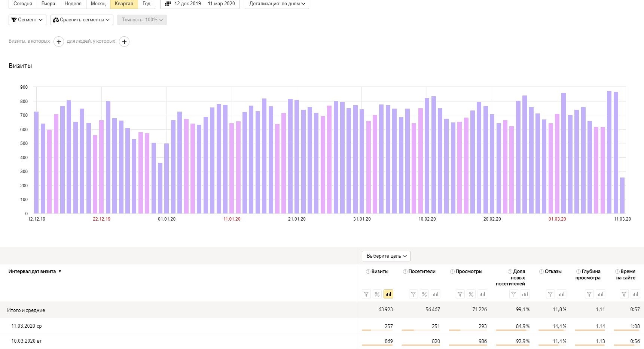Open filter for the Отказы column
Screen dimensions: 644x349
click(x=550, y=294)
